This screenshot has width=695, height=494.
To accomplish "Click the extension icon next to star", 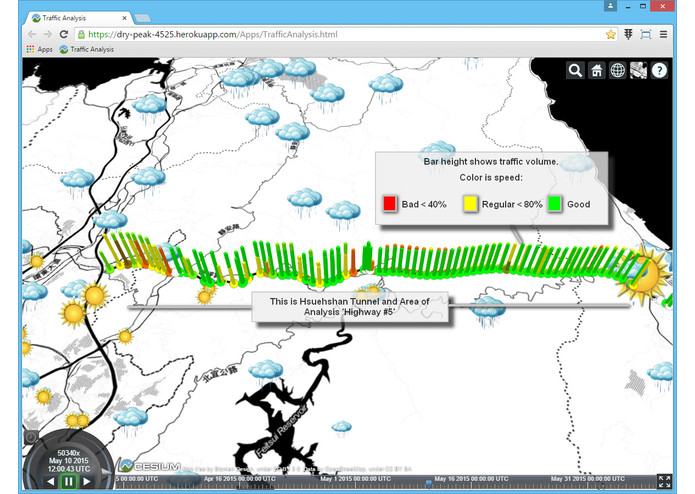I will click(x=628, y=34).
